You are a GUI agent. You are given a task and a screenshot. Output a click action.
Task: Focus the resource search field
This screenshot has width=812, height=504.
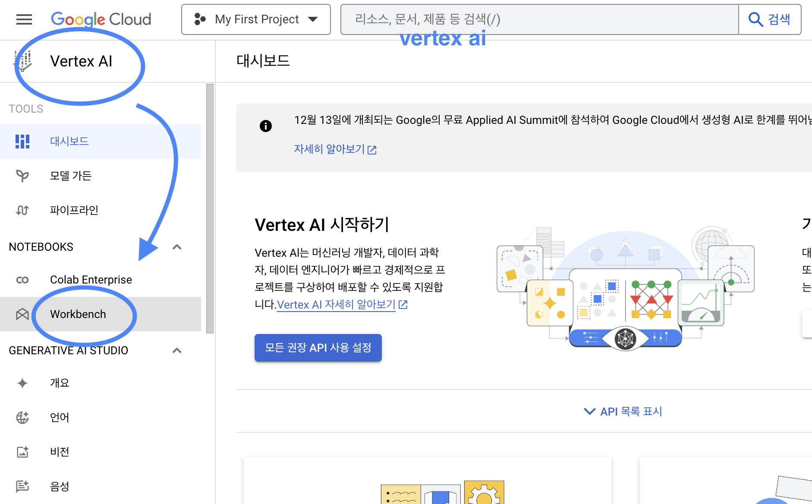[x=539, y=19]
